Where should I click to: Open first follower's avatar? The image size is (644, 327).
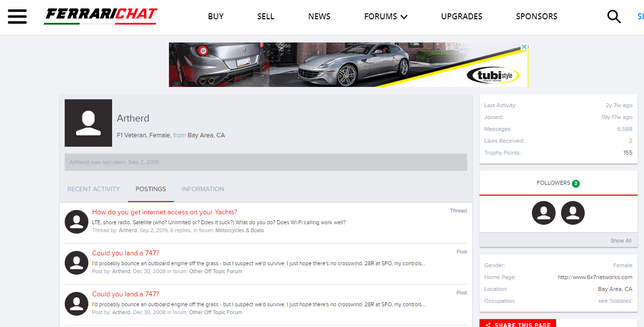[544, 213]
